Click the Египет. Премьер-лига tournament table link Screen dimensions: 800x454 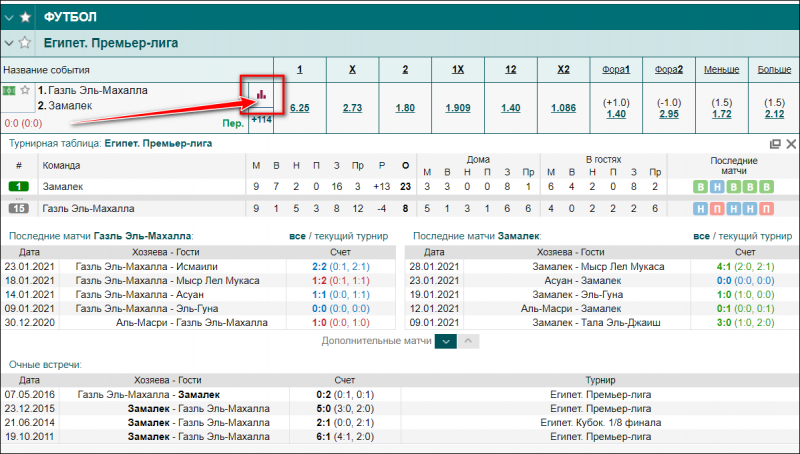coord(158,143)
